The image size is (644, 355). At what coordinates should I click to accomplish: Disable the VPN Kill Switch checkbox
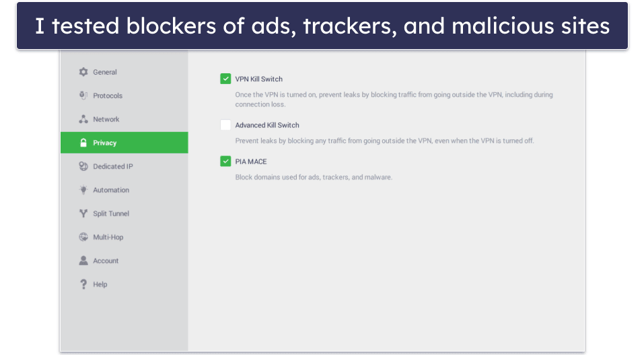pyautogui.click(x=225, y=79)
